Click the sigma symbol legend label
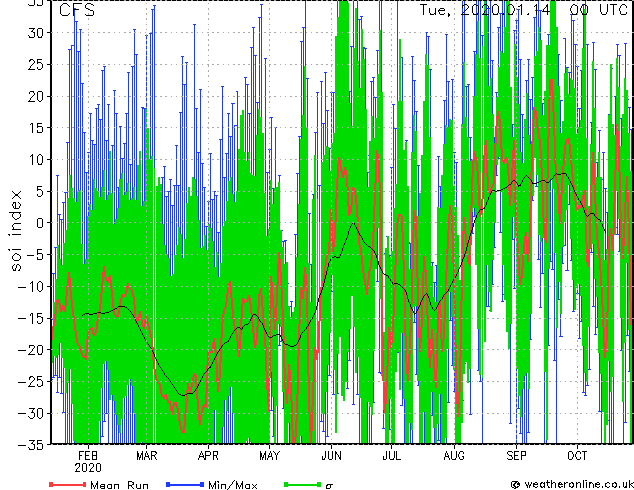 pyautogui.click(x=329, y=486)
